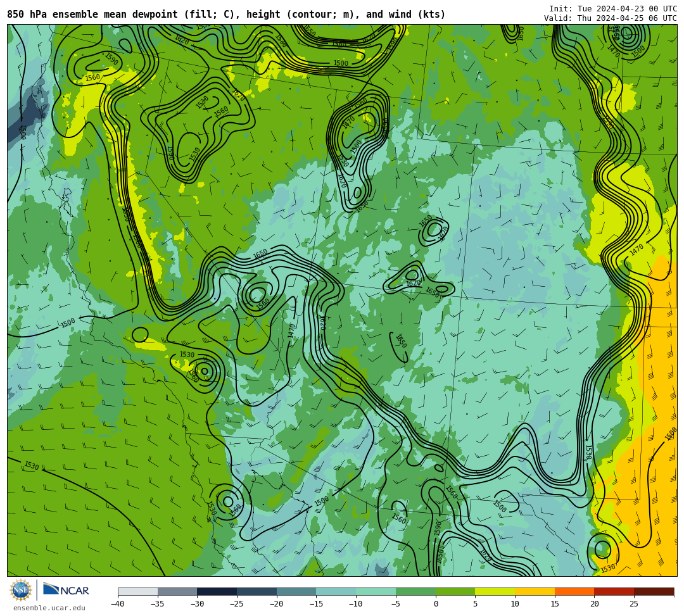The width and height of the screenshot is (684, 616).
Task: Pick the amber 10 to 15 colorbar swatch
Action: pyautogui.click(x=535, y=591)
